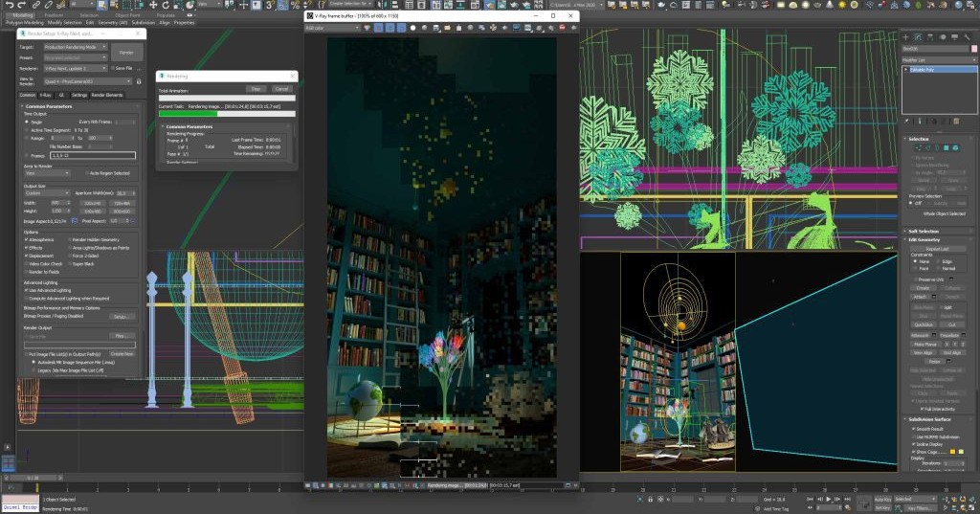The image size is (980, 514).
Task: Switch to the Common tab
Action: click(28, 95)
